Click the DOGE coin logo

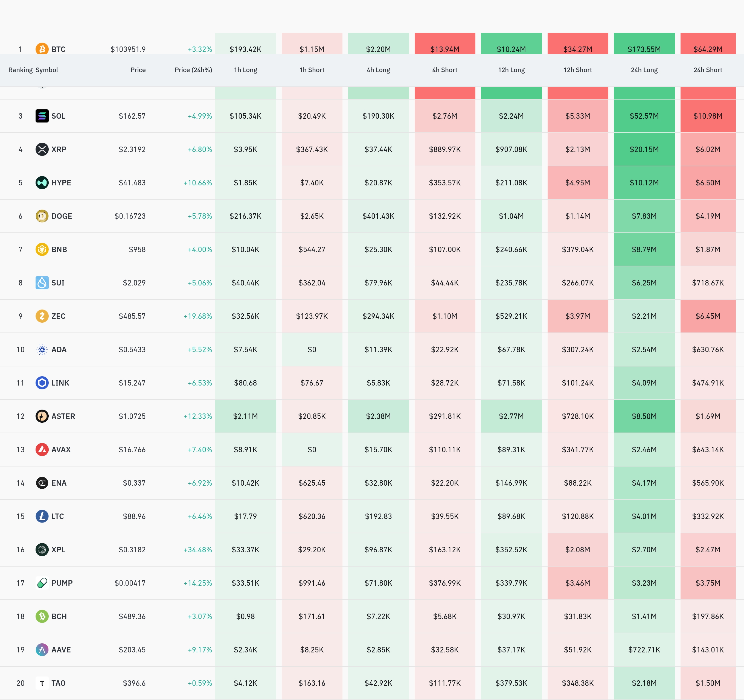point(42,216)
